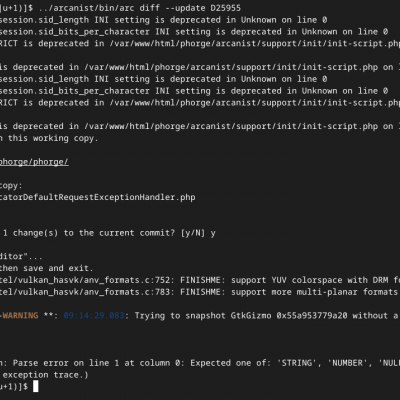This screenshot has width=400, height=400.
Task: Click the 'NUMBER' token in the error
Action: click(x=347, y=363)
